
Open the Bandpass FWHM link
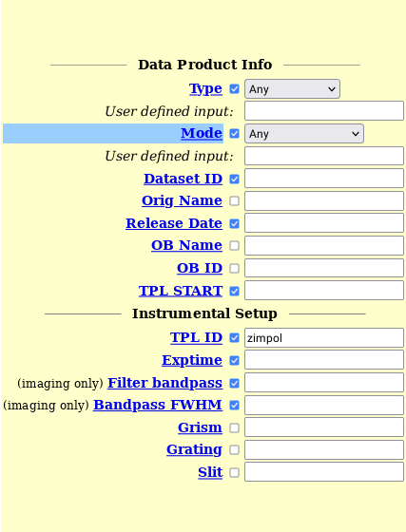158,405
